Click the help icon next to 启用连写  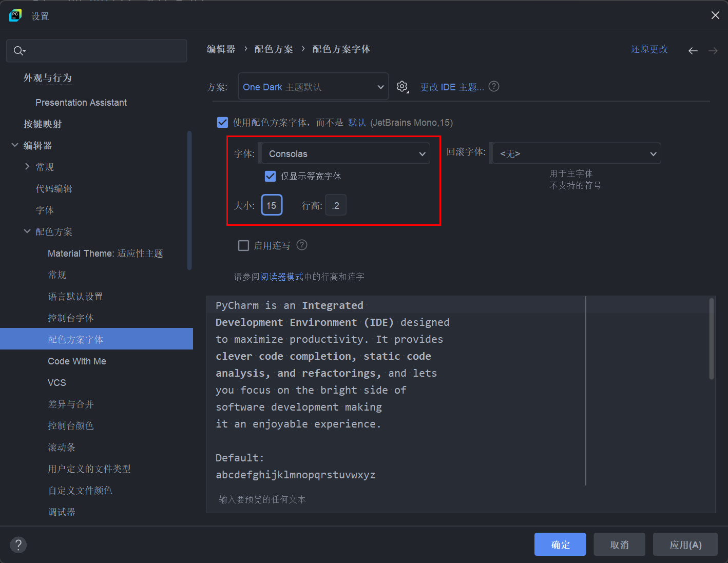click(302, 245)
